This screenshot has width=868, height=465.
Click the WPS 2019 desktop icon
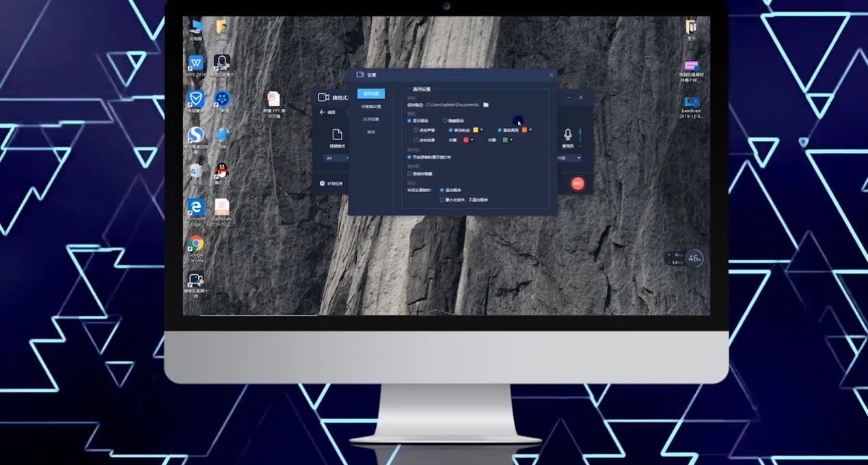point(195,64)
